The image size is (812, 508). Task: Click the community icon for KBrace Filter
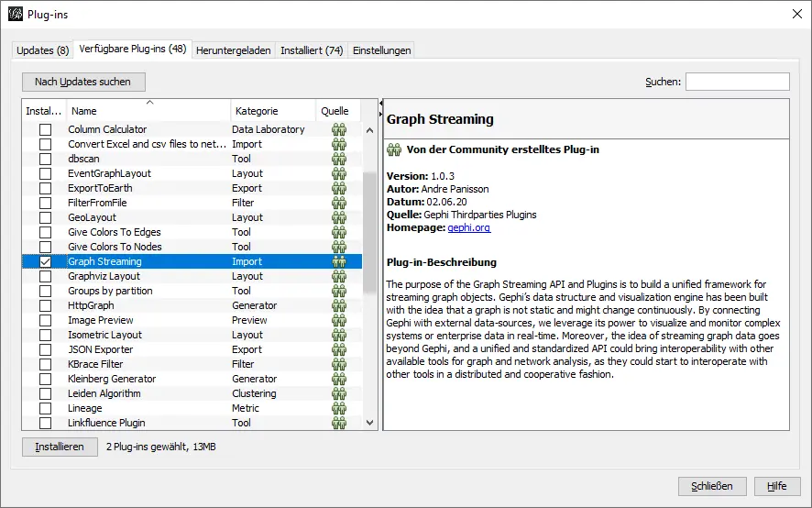tap(339, 364)
